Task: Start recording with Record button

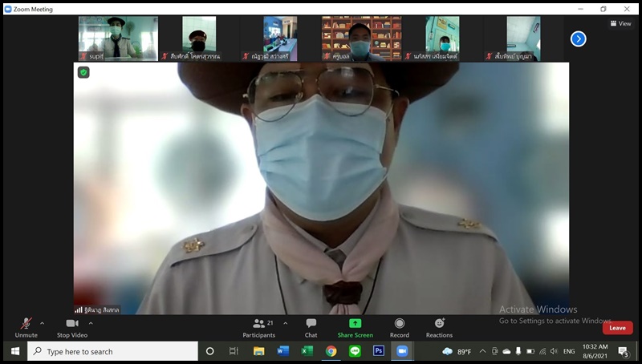Action: tap(400, 328)
